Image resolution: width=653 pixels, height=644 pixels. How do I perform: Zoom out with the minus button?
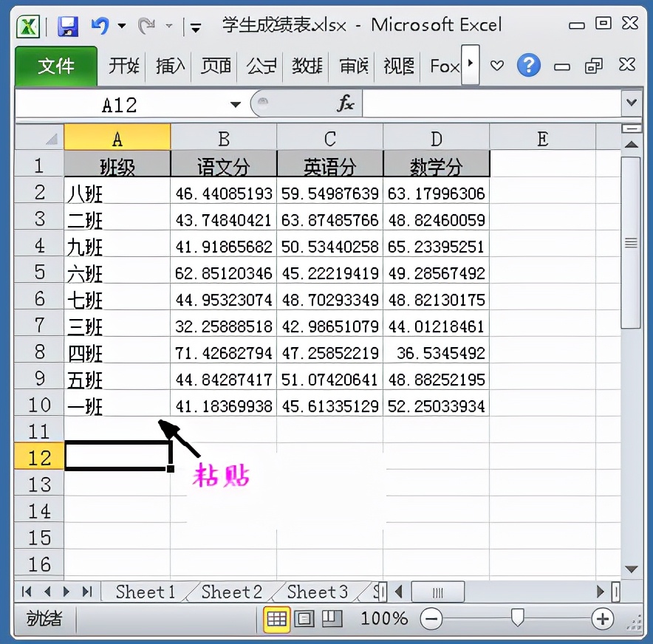(431, 620)
